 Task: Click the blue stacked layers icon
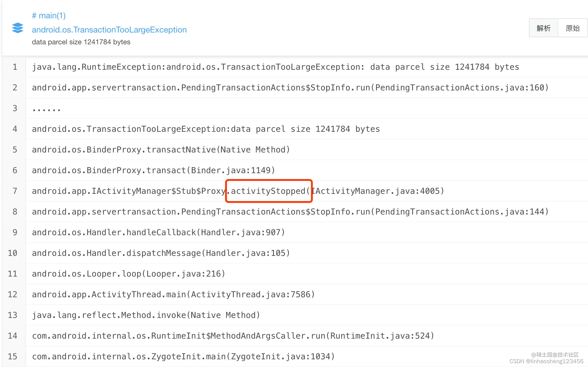coord(18,28)
